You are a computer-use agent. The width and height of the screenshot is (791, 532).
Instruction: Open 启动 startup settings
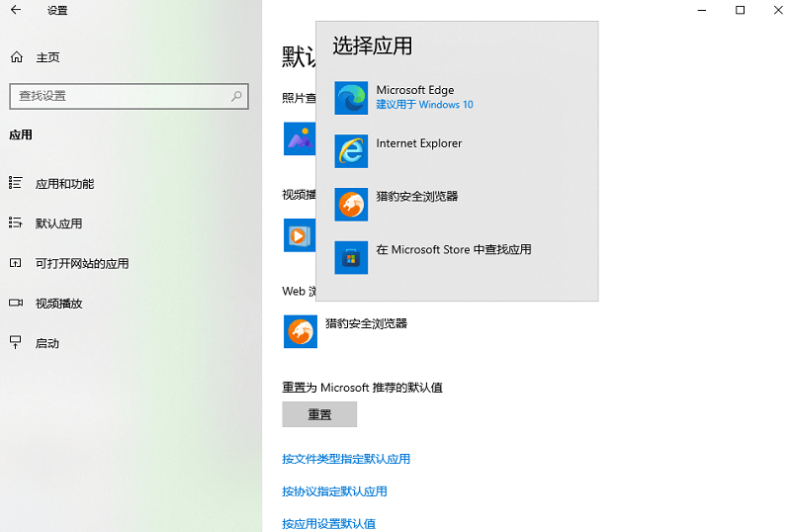point(46,343)
